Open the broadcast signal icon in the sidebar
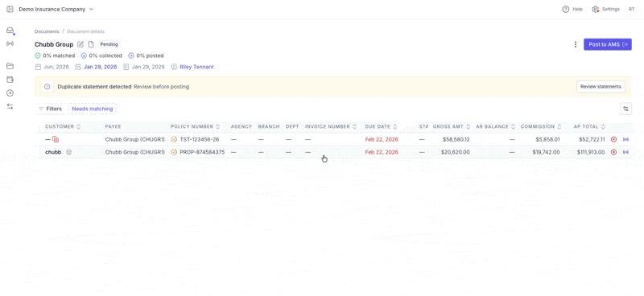 (x=10, y=44)
